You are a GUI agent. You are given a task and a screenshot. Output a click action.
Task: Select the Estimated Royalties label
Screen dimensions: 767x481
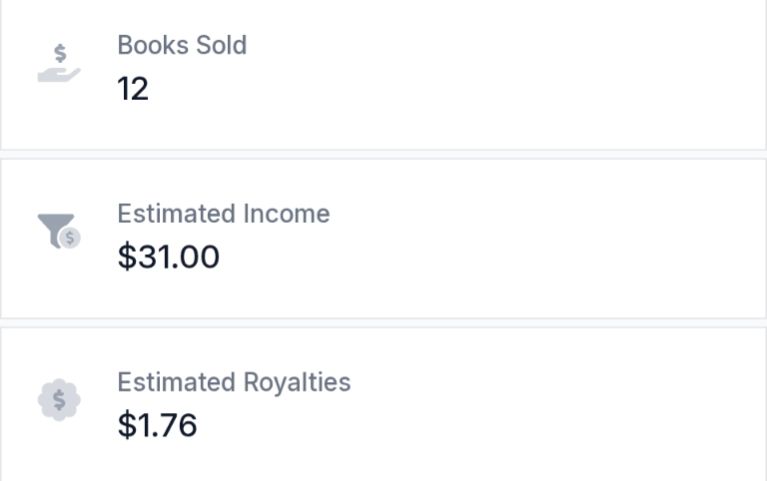pos(234,382)
